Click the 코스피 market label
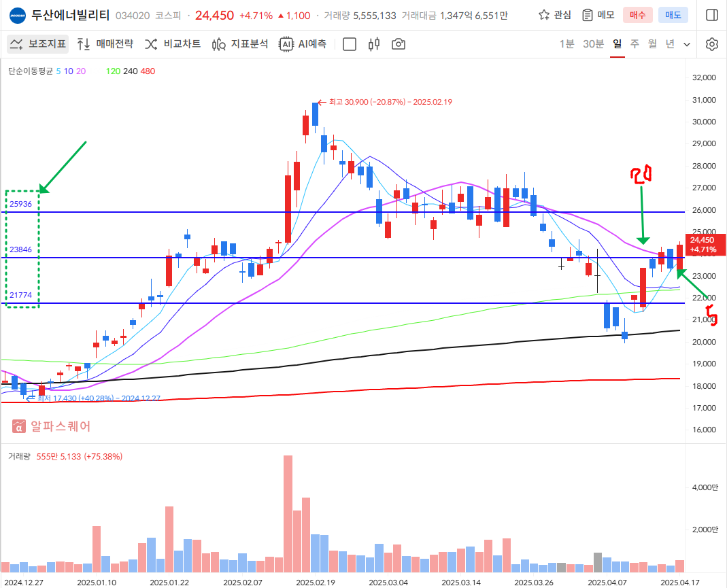 (168, 16)
